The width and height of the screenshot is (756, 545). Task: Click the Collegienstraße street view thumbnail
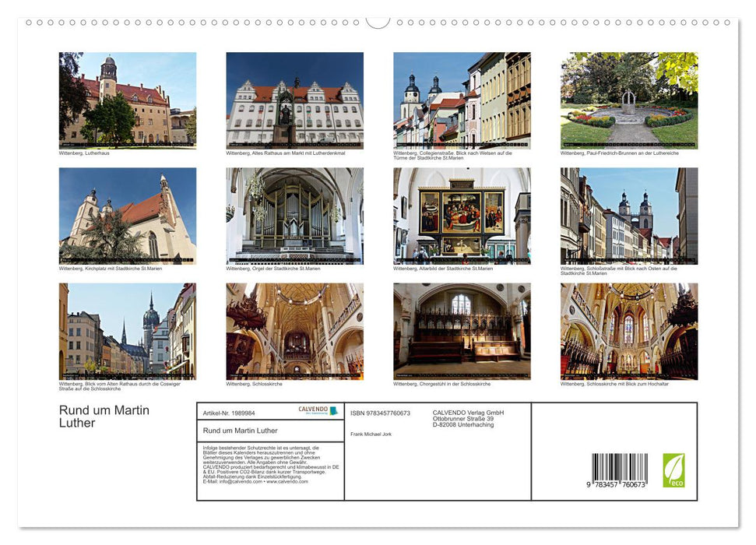(461, 100)
